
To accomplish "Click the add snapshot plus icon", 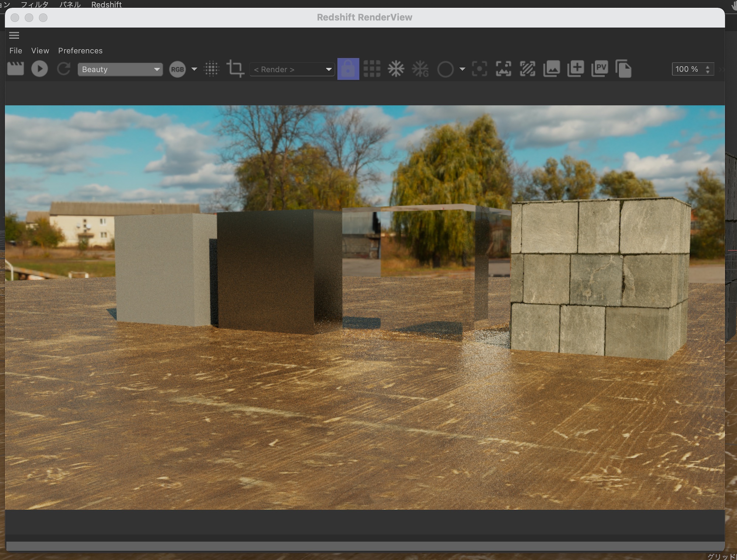I will (576, 69).
